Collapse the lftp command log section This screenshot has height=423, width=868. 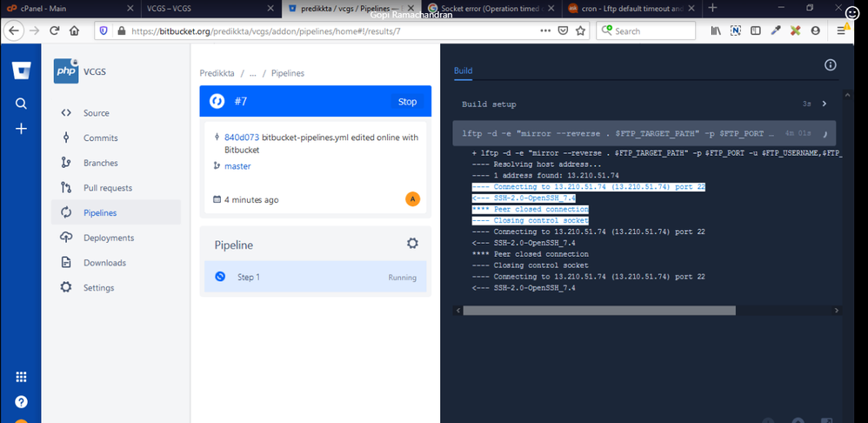click(x=644, y=133)
